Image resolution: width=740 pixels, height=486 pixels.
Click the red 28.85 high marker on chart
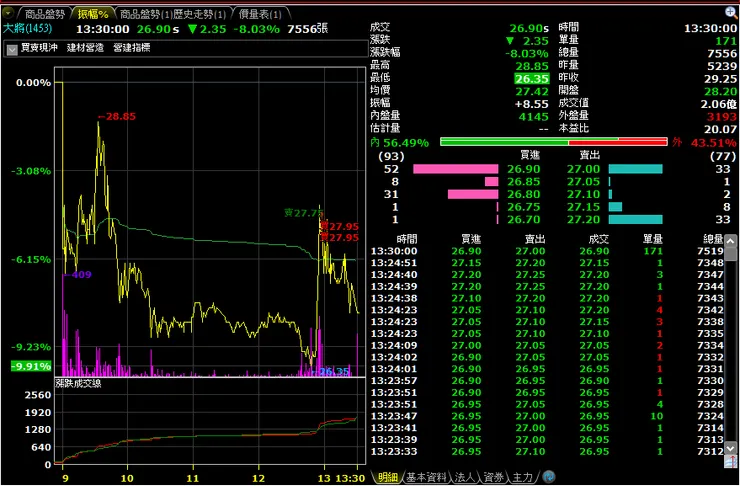tap(117, 117)
